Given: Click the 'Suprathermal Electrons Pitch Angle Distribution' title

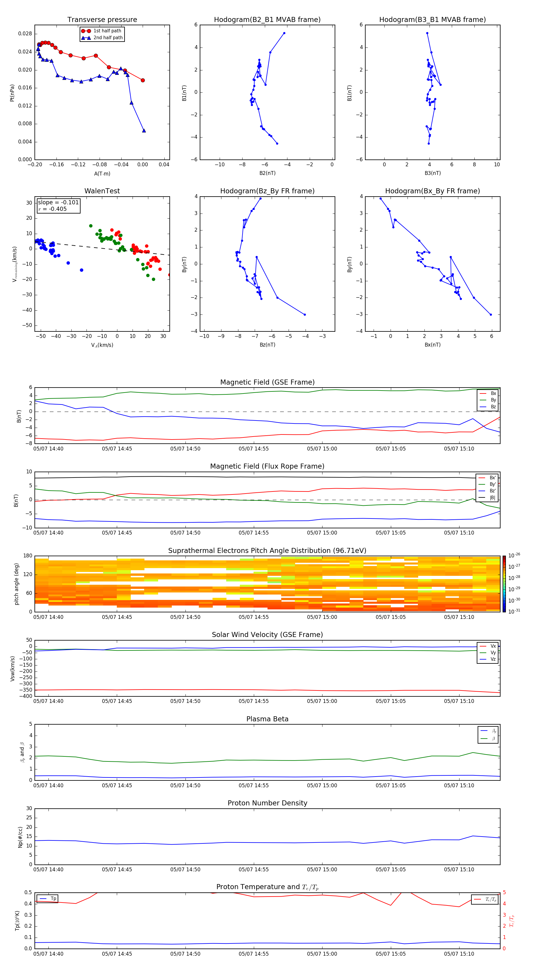Looking at the screenshot, I should (x=267, y=551).
